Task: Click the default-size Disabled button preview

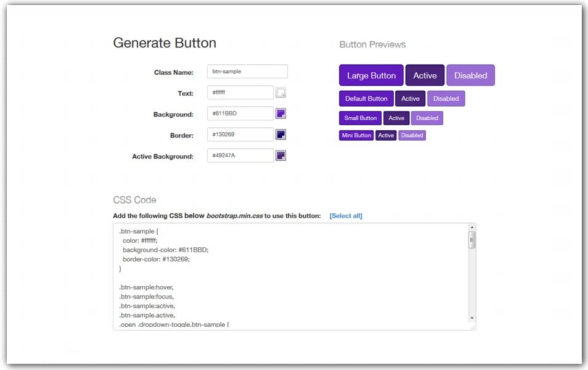Action: [446, 98]
